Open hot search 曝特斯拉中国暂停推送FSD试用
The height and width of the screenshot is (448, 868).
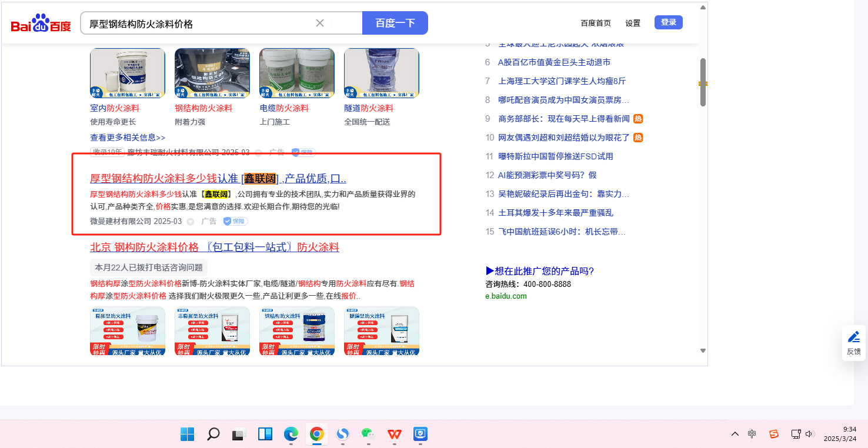pyautogui.click(x=556, y=156)
